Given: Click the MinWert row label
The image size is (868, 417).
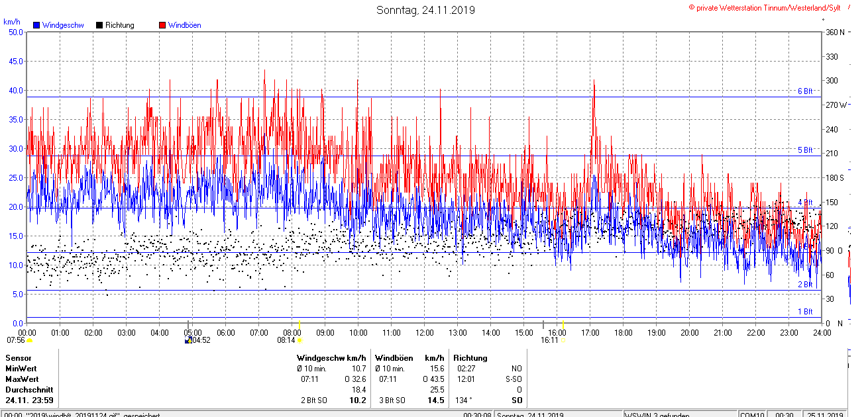Looking at the screenshot, I should click(x=21, y=369).
